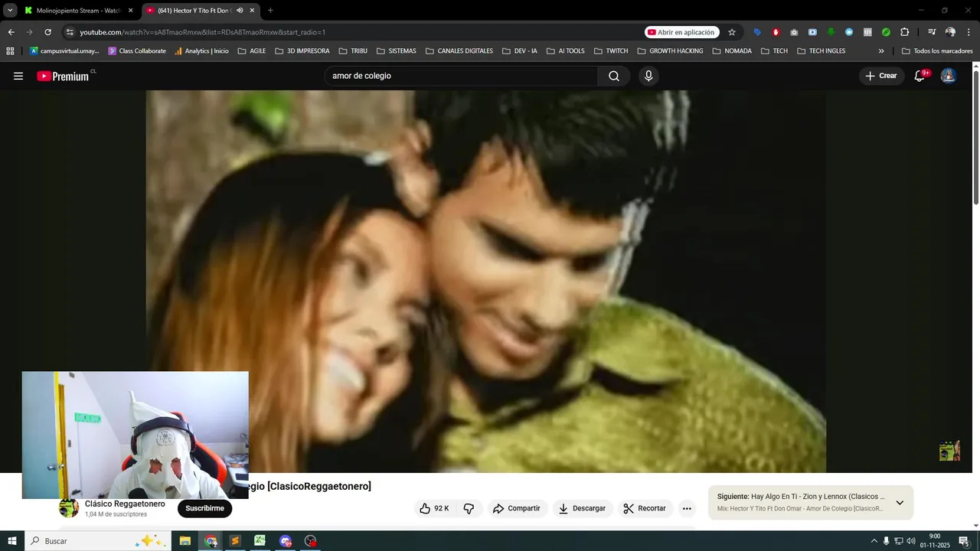Open the green link extension
Viewport: 980px width, 551px height.
[886, 32]
